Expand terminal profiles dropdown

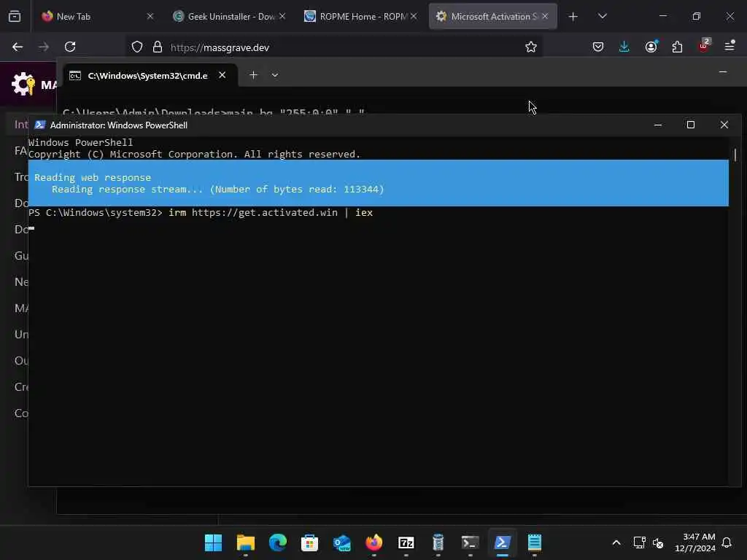click(x=275, y=75)
